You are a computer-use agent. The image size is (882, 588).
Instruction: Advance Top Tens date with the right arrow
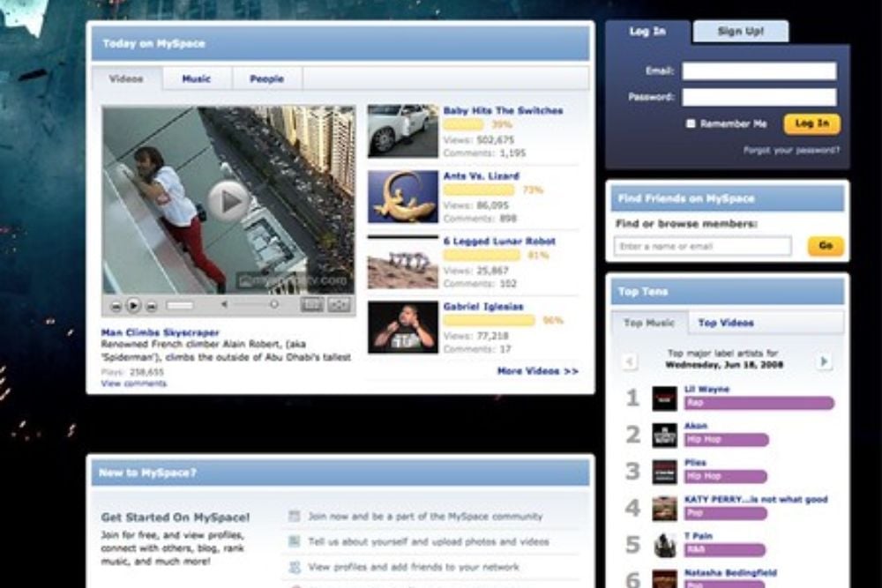[x=824, y=361]
